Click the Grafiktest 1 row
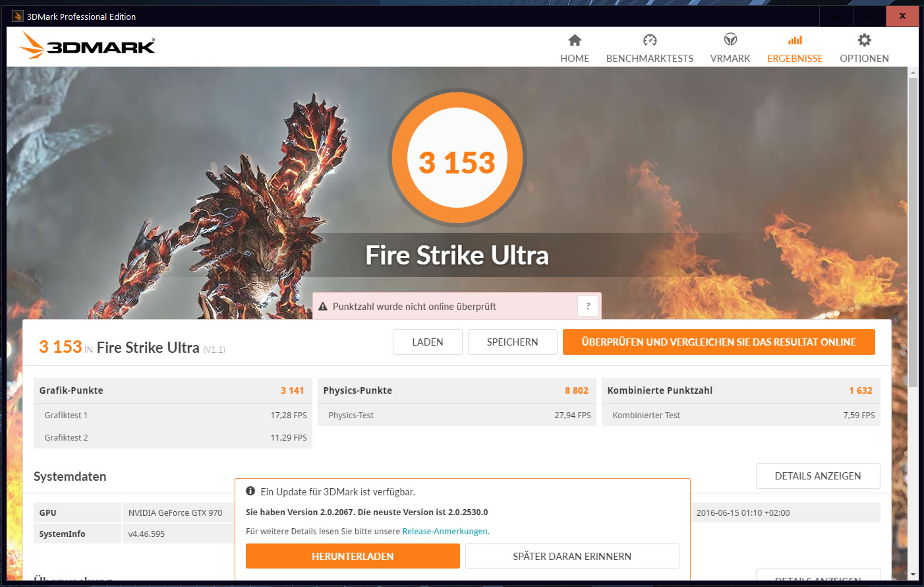924x587 pixels. pyautogui.click(x=173, y=415)
